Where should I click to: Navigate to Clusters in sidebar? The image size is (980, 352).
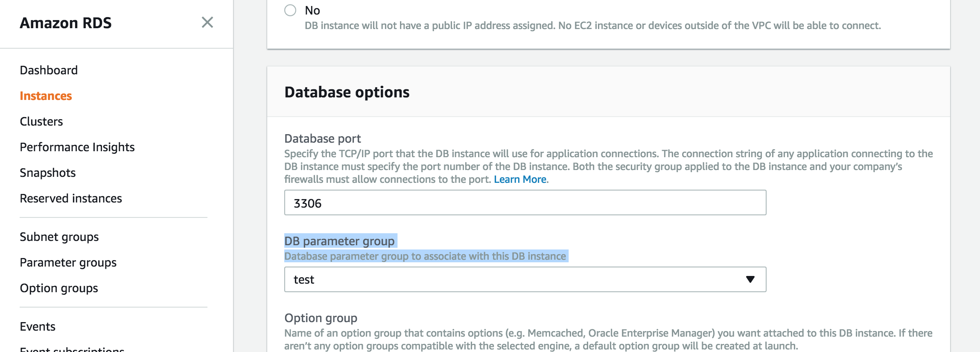pos(41,121)
